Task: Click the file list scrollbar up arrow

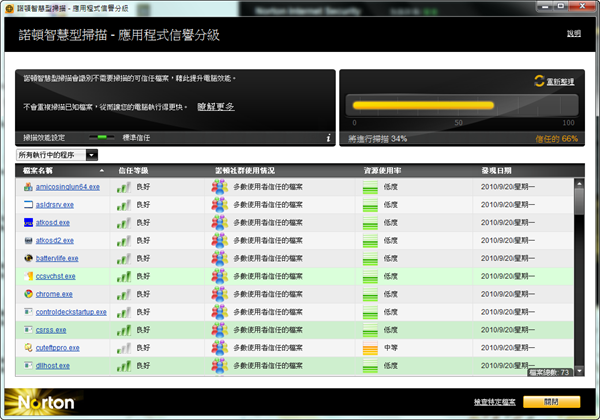Action: 579,184
